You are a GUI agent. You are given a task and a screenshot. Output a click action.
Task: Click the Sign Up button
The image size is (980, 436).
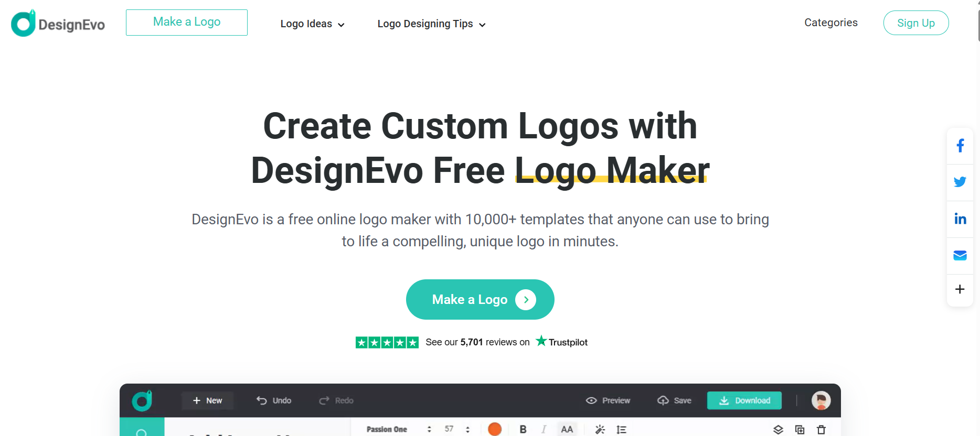coord(916,23)
